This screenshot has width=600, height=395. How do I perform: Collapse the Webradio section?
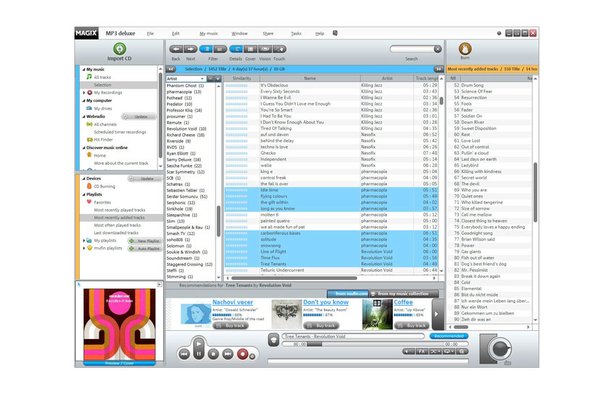[83, 116]
